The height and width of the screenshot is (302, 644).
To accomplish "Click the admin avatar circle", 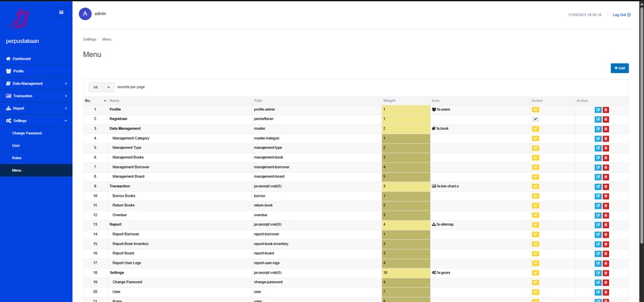I will [85, 14].
